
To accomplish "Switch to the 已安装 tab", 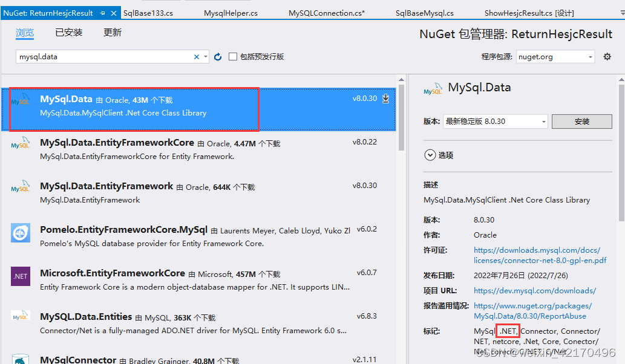I will 68,32.
